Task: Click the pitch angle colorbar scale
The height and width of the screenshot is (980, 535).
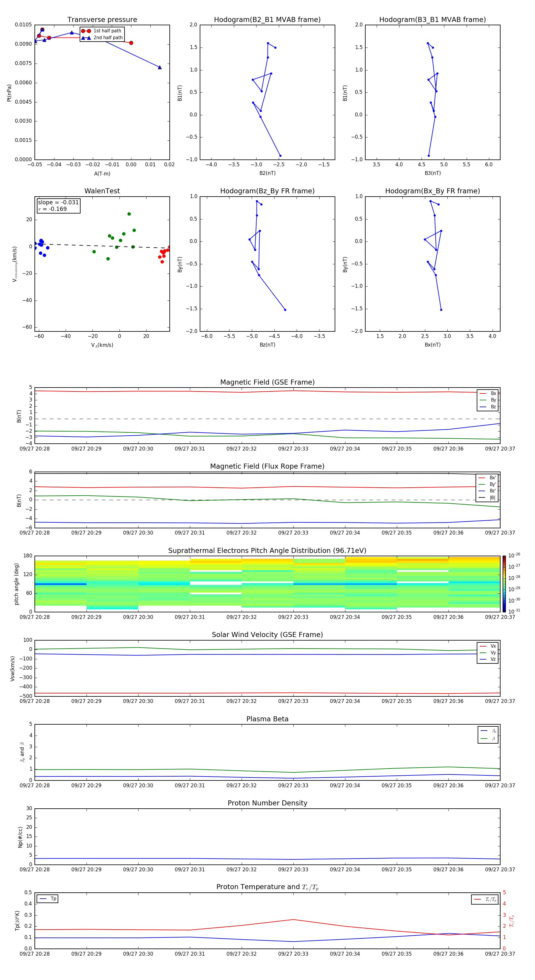Action: pos(504,584)
